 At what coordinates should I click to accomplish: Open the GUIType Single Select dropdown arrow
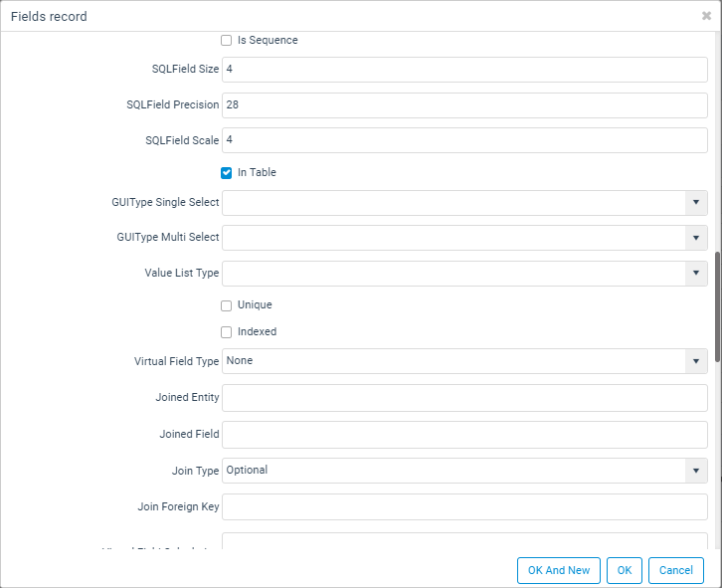(696, 203)
